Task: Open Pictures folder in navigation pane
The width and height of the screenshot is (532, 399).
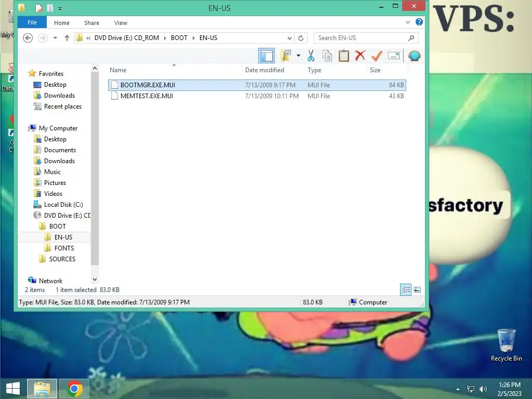Action: click(55, 182)
